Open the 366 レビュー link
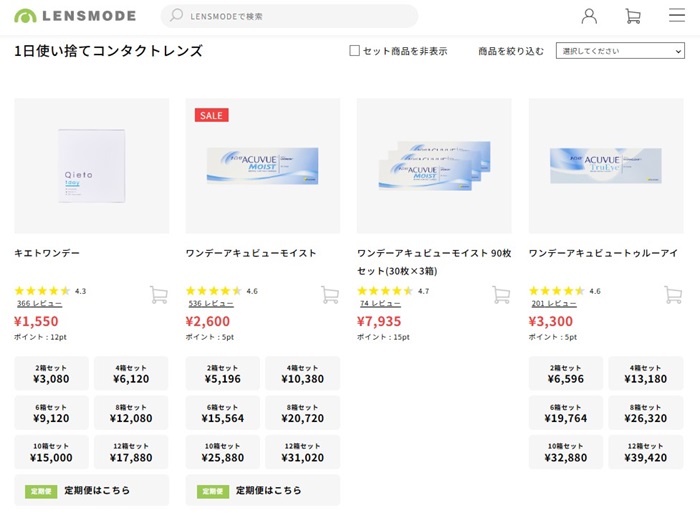 39,303
